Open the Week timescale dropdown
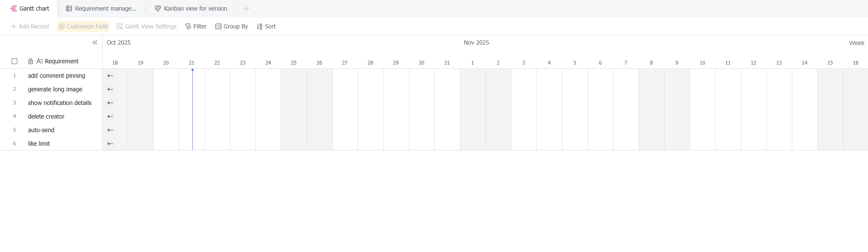Screen dimensions: 868x252 coord(856,43)
